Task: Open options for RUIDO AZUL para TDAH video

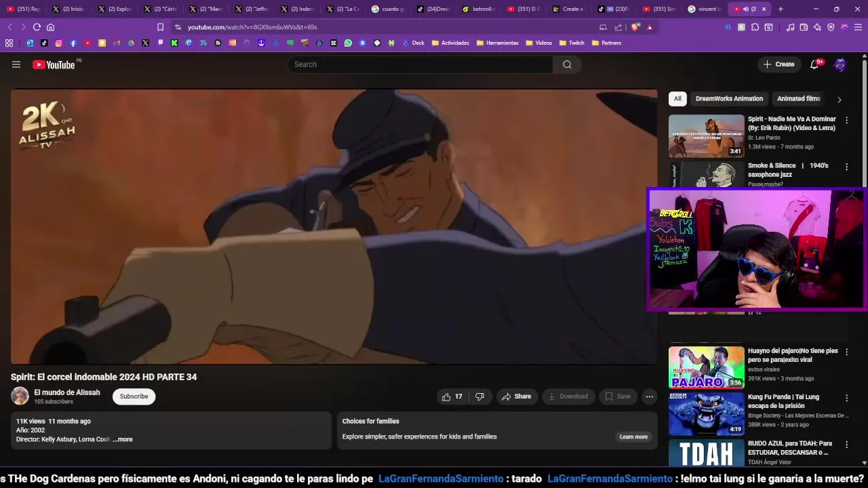Action: 846,445
